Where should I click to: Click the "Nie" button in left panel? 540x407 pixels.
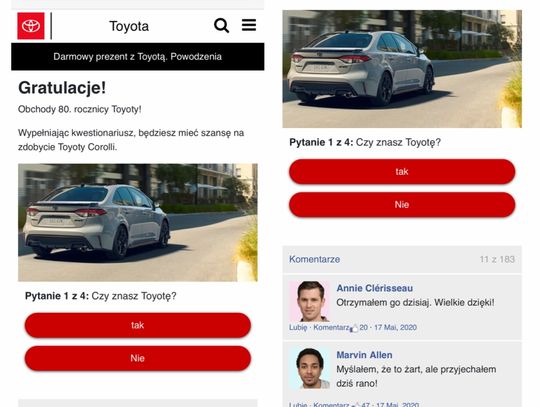point(138,358)
